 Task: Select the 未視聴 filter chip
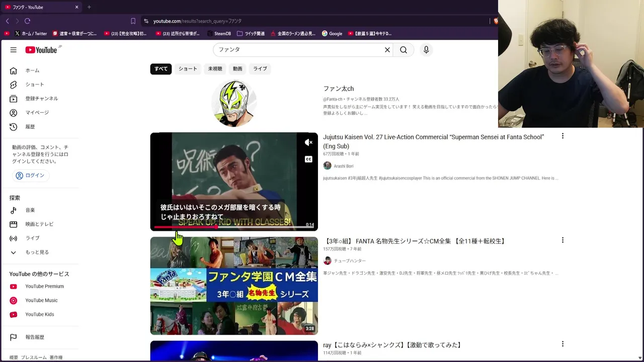(215, 69)
